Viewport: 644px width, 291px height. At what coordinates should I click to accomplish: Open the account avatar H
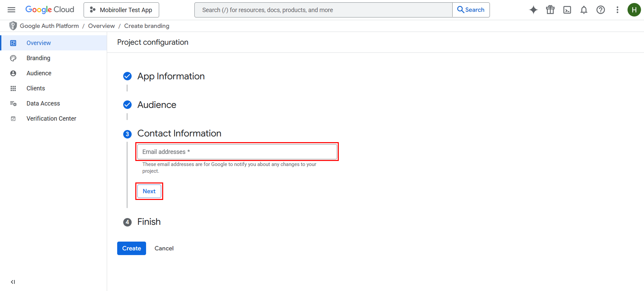click(x=634, y=10)
